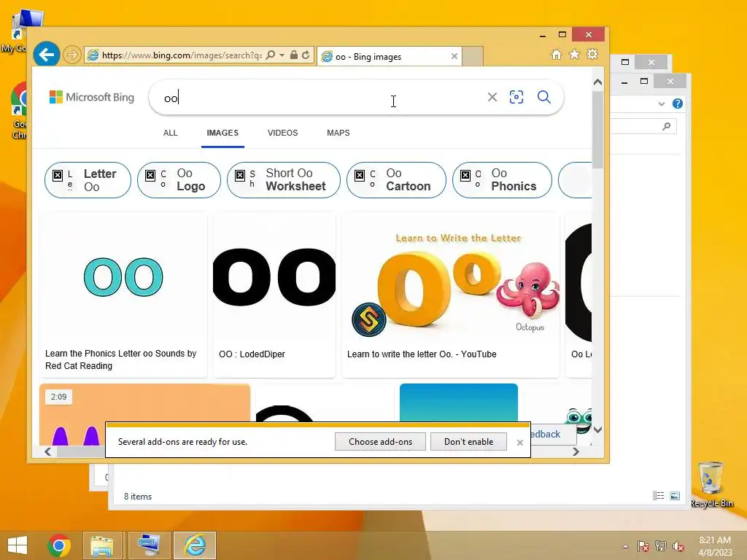This screenshot has height=560, width=747.
Task: Show hidden tray icons arrow
Action: [625, 546]
